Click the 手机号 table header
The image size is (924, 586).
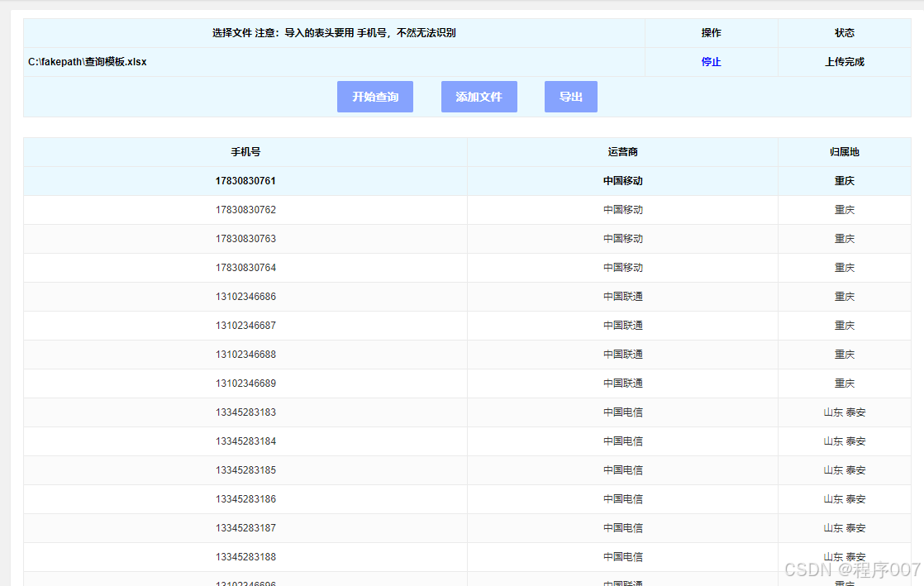coord(245,152)
